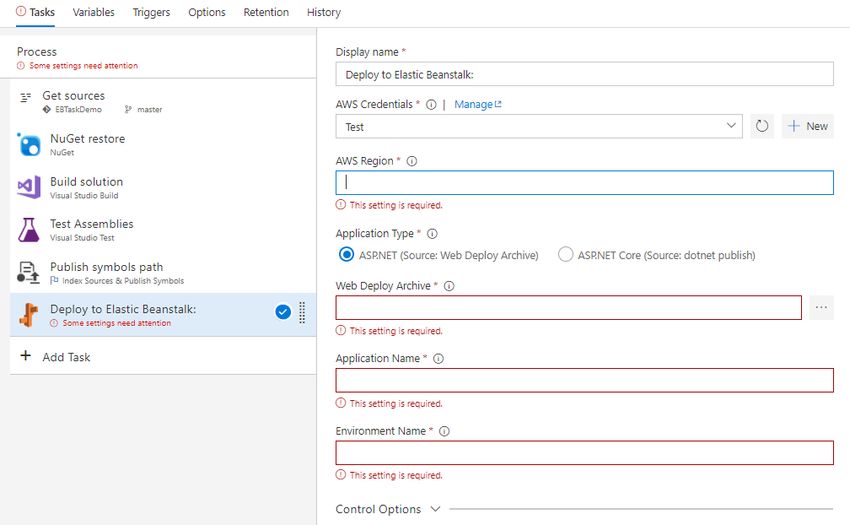Open the Retention tab

click(x=266, y=12)
